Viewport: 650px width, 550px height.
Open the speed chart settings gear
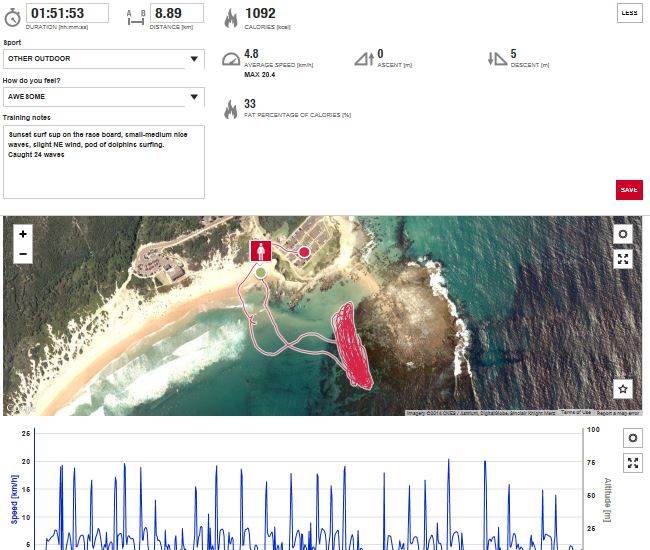click(x=631, y=438)
